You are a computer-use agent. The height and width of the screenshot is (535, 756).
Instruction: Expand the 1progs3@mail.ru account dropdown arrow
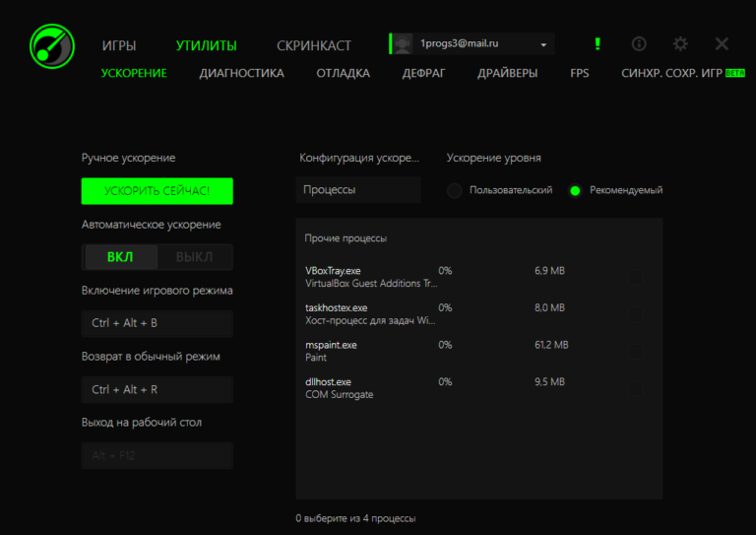coord(543,45)
